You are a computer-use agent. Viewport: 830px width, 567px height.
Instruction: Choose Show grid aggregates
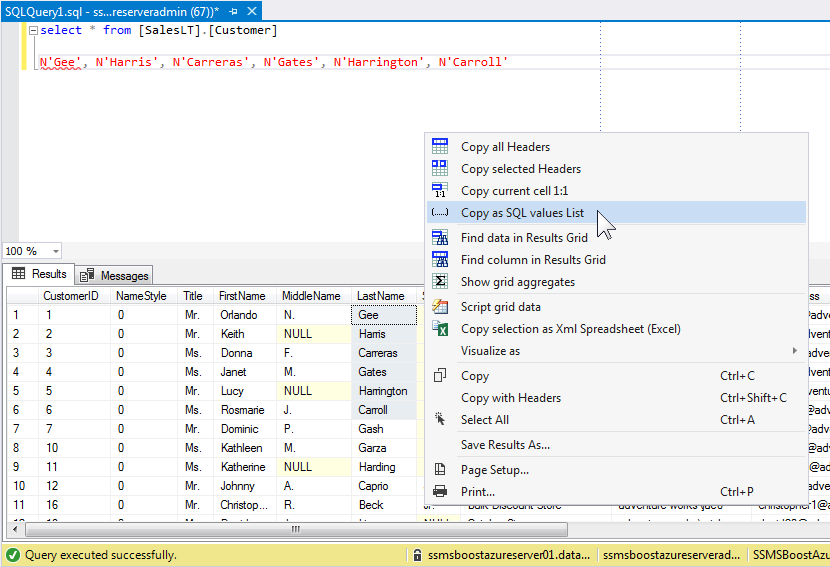616,282
